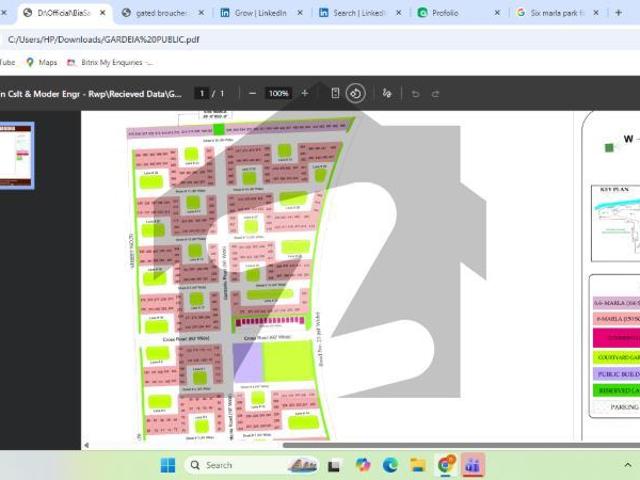Click the fit to page icon
Image resolution: width=640 pixels, height=480 pixels.
point(335,93)
